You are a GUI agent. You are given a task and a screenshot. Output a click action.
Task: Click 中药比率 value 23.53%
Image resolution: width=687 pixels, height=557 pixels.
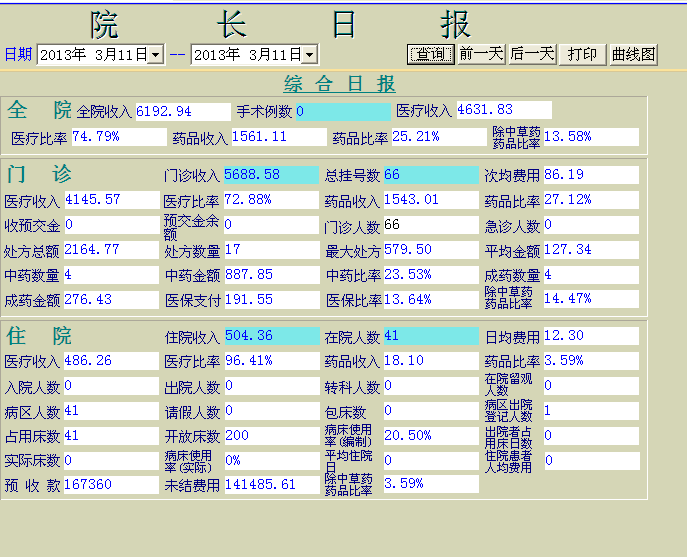(x=431, y=275)
